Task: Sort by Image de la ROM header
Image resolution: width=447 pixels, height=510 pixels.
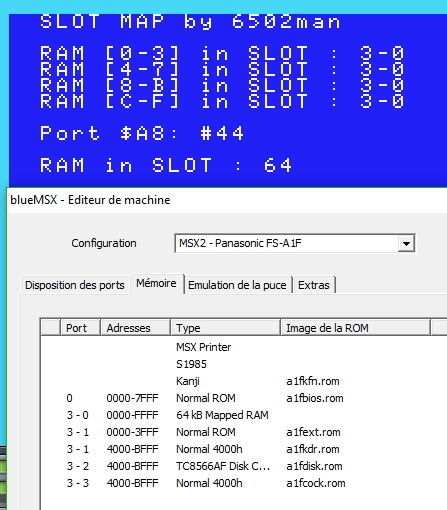Action: coord(355,328)
